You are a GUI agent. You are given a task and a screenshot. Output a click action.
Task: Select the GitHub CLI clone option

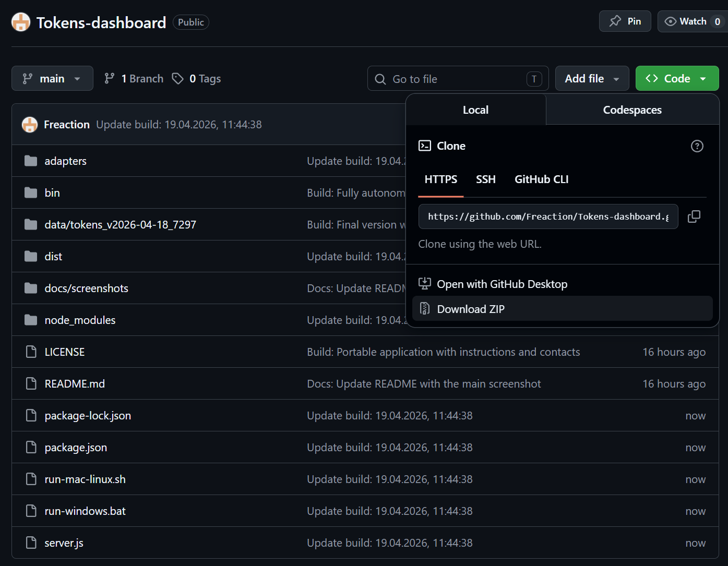click(x=541, y=179)
